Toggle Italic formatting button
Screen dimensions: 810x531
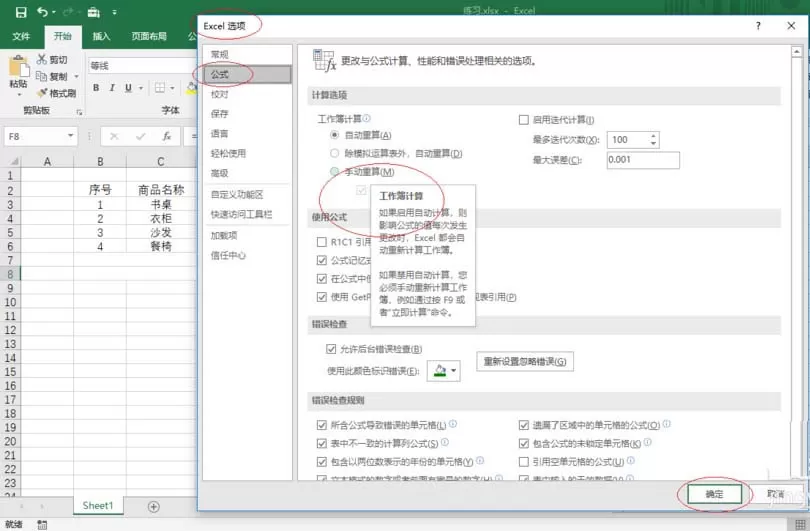(112, 88)
